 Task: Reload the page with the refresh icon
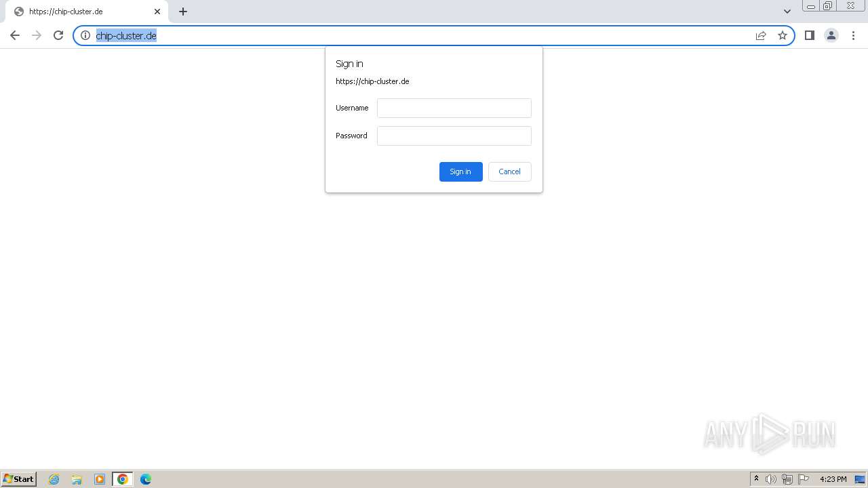[58, 35]
